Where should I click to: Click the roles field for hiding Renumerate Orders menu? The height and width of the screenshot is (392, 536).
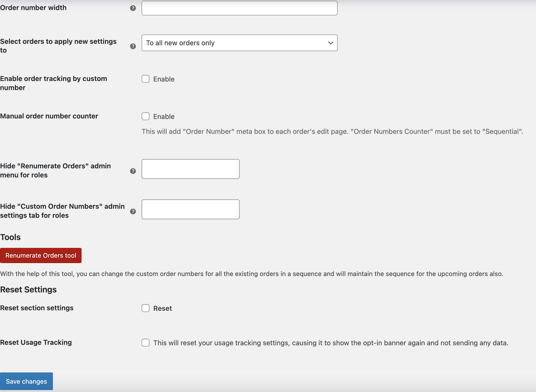pos(190,169)
